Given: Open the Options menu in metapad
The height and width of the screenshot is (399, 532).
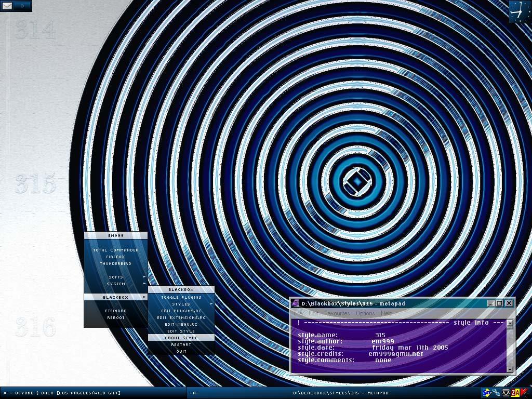Looking at the screenshot, I should click(x=365, y=313).
